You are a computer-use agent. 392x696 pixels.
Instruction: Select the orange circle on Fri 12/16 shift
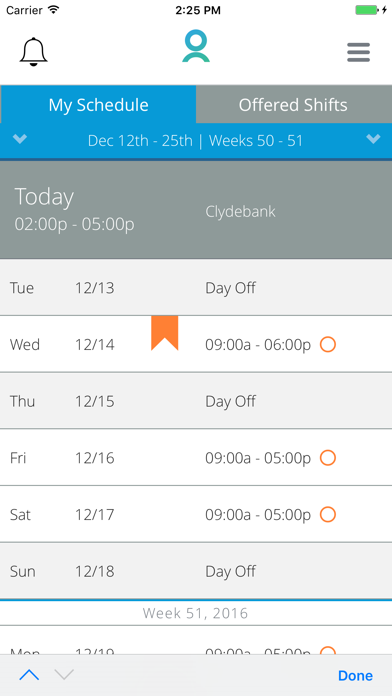click(328, 458)
